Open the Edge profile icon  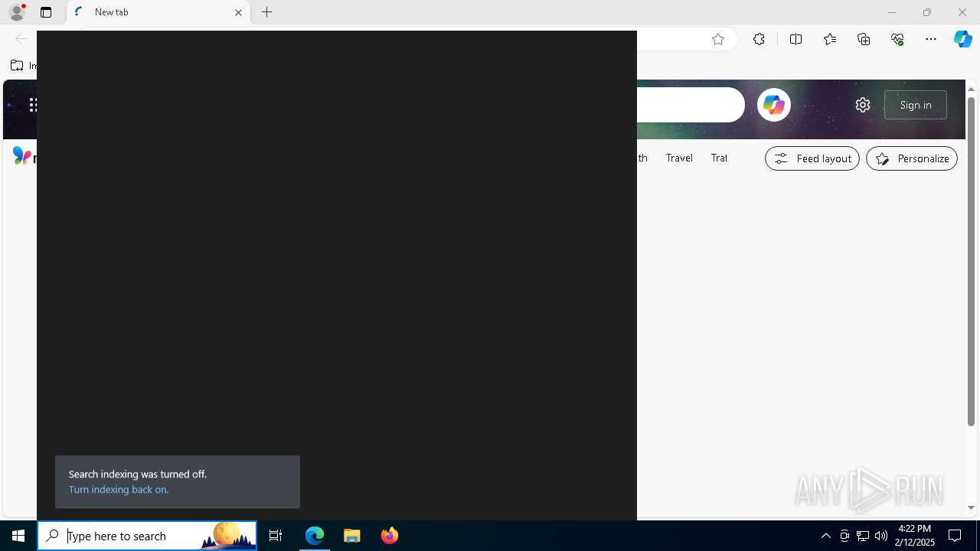pyautogui.click(x=17, y=12)
